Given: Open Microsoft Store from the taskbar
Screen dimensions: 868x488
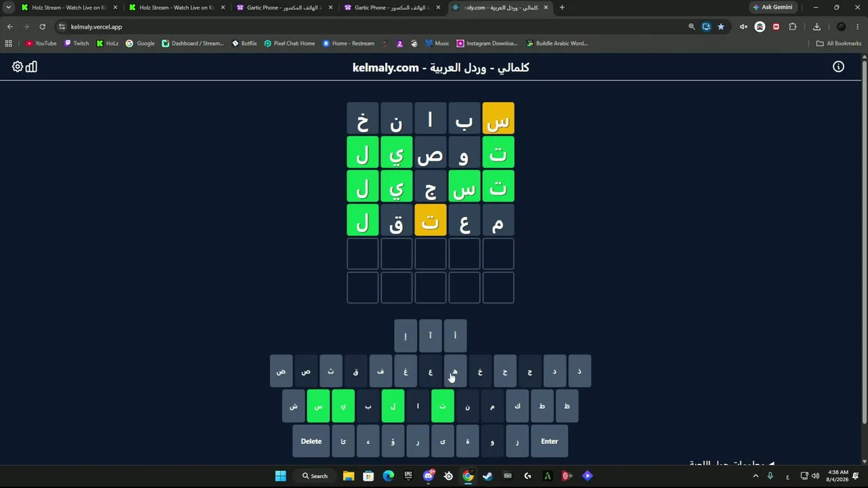Looking at the screenshot, I should 368,476.
